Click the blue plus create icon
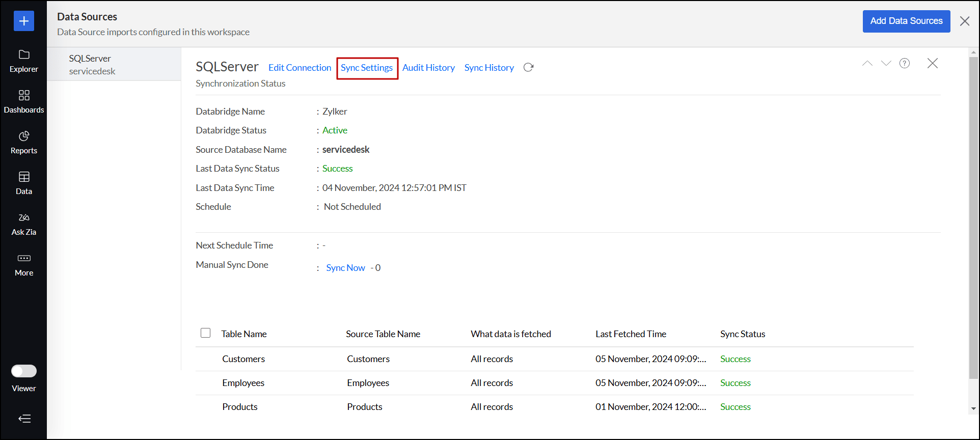The width and height of the screenshot is (980, 440). coord(24,21)
